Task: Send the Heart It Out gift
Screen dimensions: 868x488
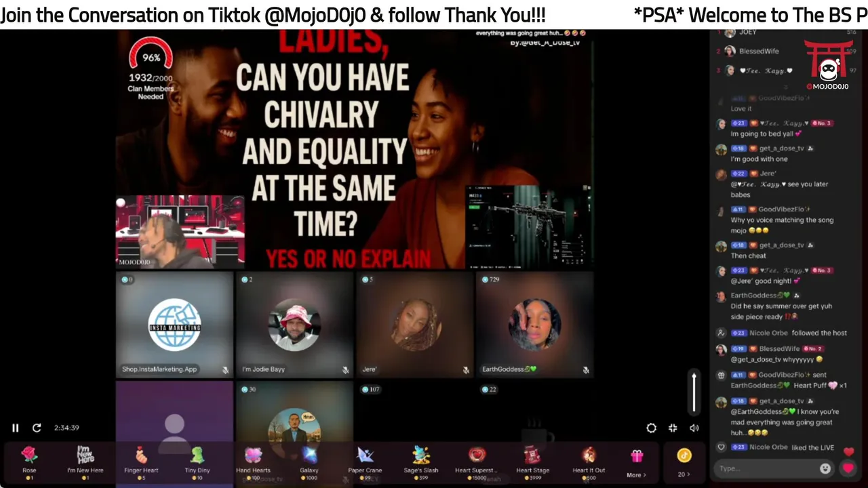Action: click(x=589, y=463)
